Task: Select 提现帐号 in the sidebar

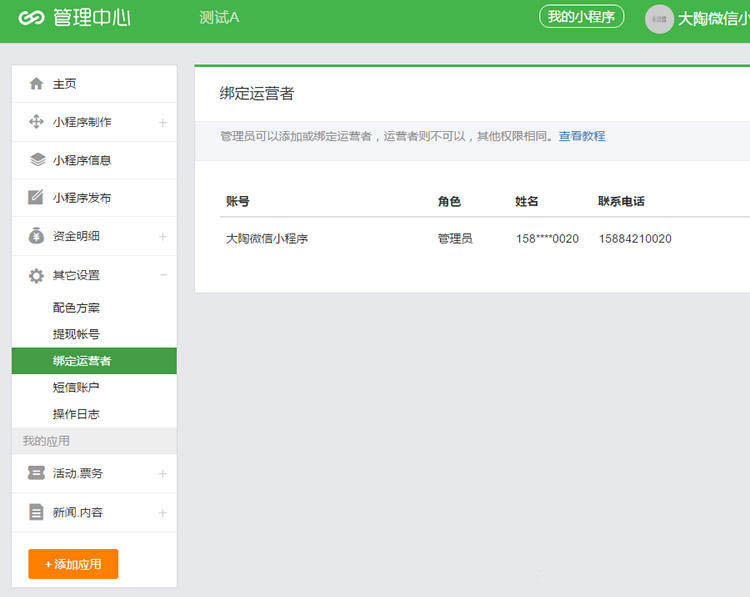Action: coord(76,334)
